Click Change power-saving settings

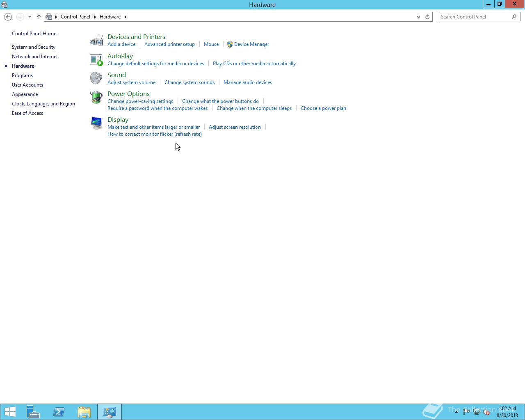[x=140, y=101]
